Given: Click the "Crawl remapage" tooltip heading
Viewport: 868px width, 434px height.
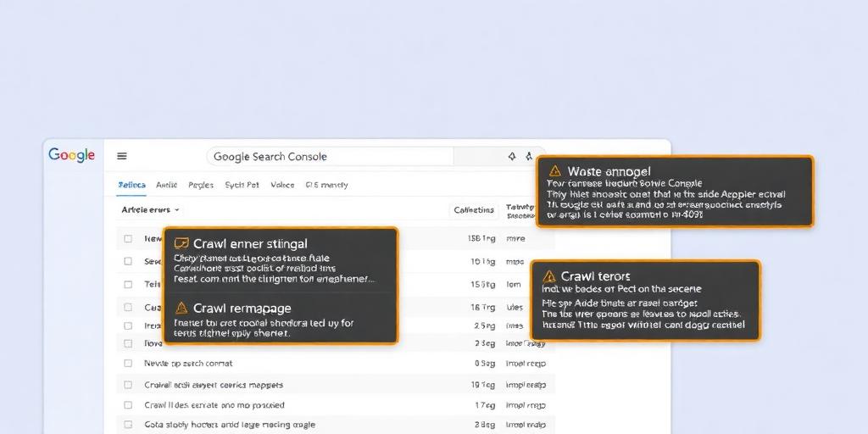Looking at the screenshot, I should click(242, 308).
